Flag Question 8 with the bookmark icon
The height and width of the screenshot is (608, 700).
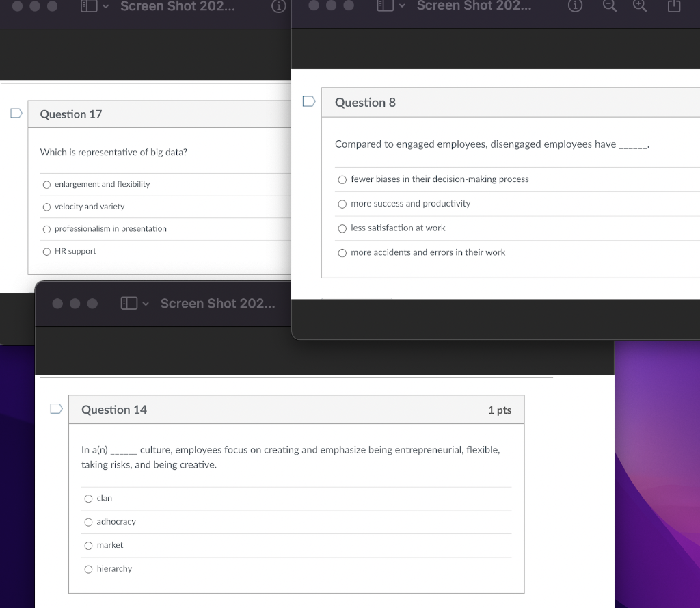(x=309, y=101)
